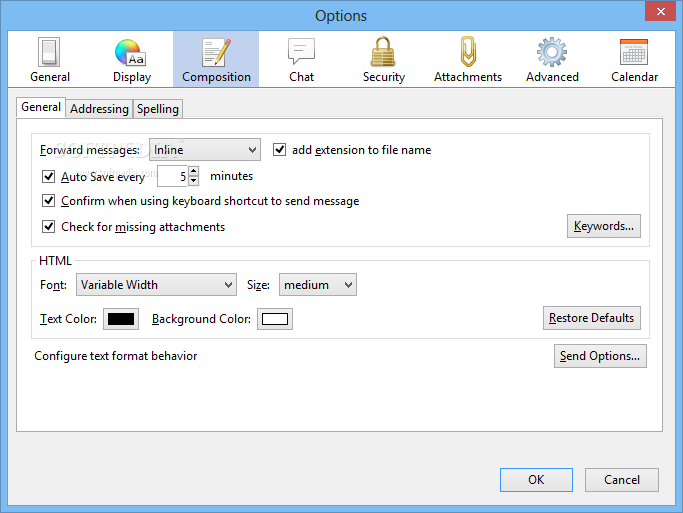This screenshot has width=683, height=513.
Task: Increase auto save minutes with up arrow
Action: click(x=194, y=171)
